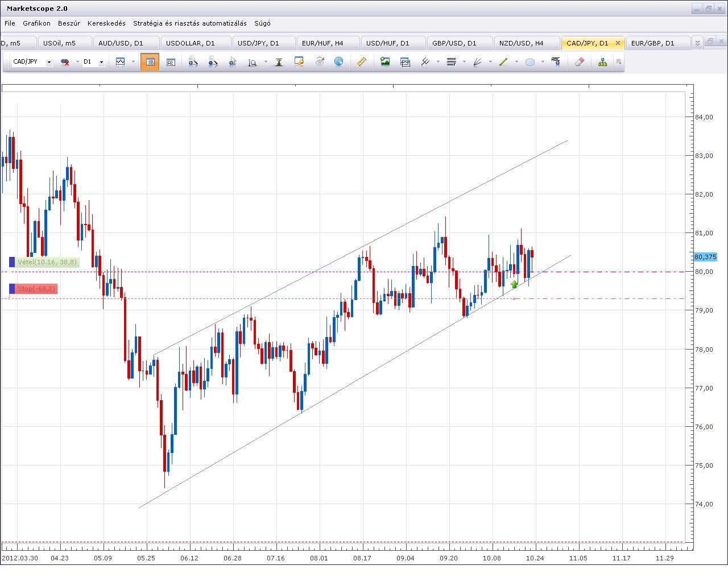Click the blue square beside the Vétel order label
Screen dimensions: 728x582
pyautogui.click(x=12, y=262)
